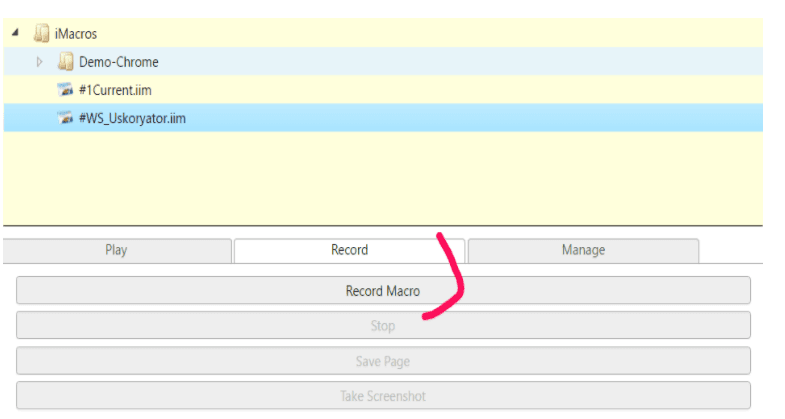
Task: Click the #1Current.iim macro file icon
Action: (x=65, y=90)
